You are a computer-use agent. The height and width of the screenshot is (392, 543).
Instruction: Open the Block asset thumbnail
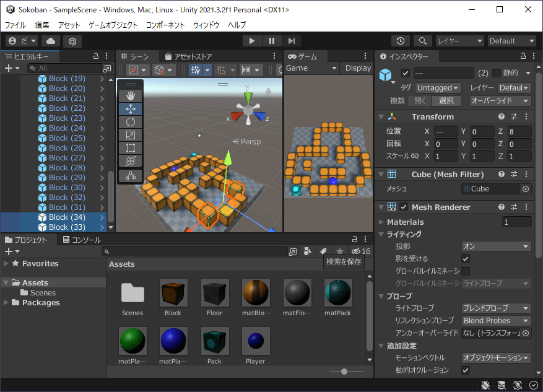point(173,293)
